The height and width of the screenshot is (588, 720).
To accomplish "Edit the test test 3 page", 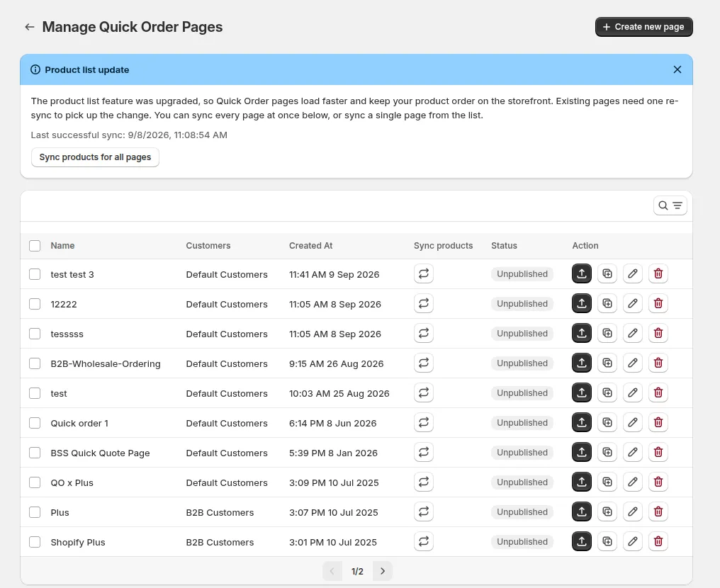I will pyautogui.click(x=632, y=274).
